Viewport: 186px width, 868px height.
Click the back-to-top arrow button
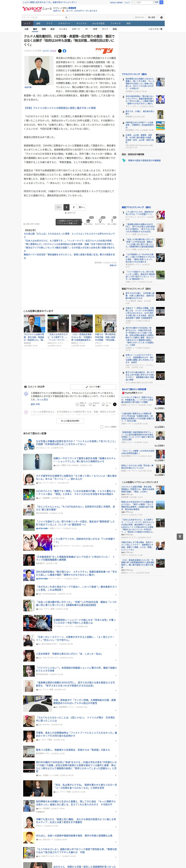tap(180, 536)
